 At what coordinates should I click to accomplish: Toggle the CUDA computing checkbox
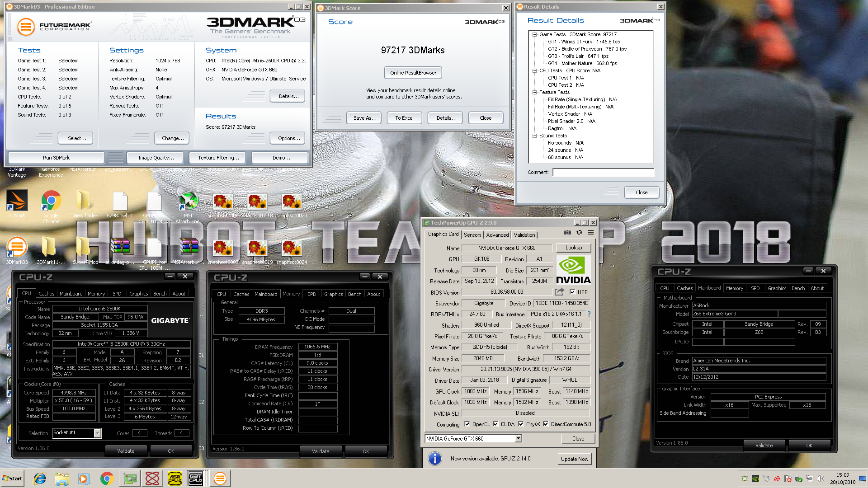point(495,424)
